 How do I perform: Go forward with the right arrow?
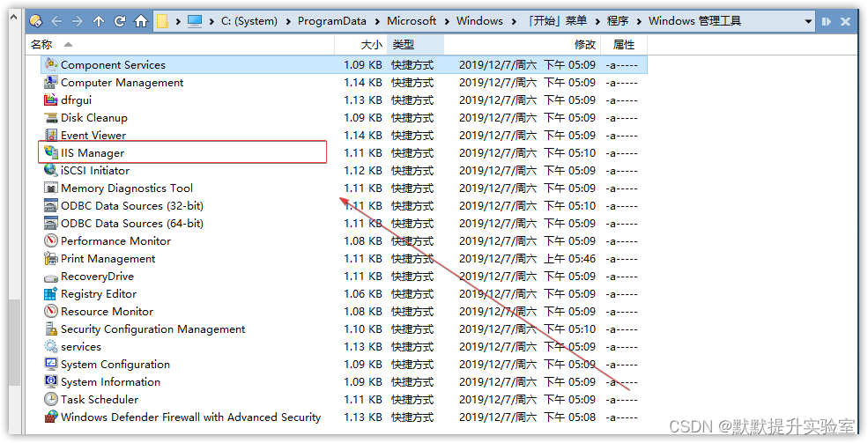point(78,21)
